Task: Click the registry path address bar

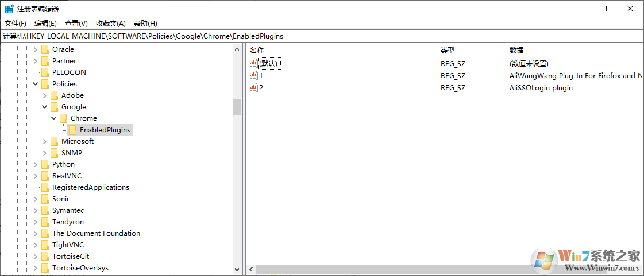Action: pos(322,36)
